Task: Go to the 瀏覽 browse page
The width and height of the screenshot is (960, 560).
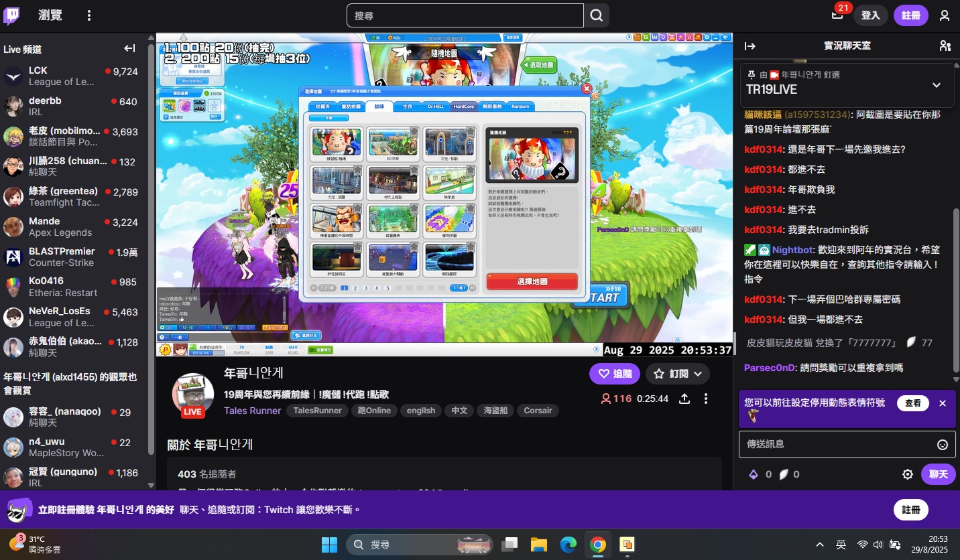Action: (x=50, y=15)
